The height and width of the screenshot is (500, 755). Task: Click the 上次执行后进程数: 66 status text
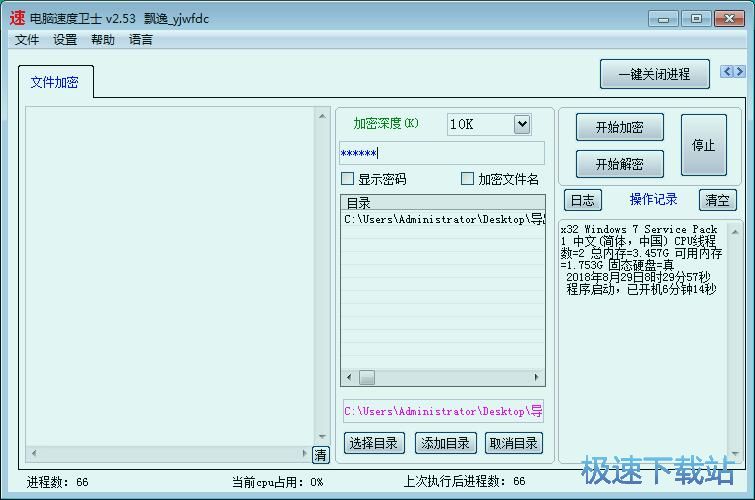click(x=465, y=481)
